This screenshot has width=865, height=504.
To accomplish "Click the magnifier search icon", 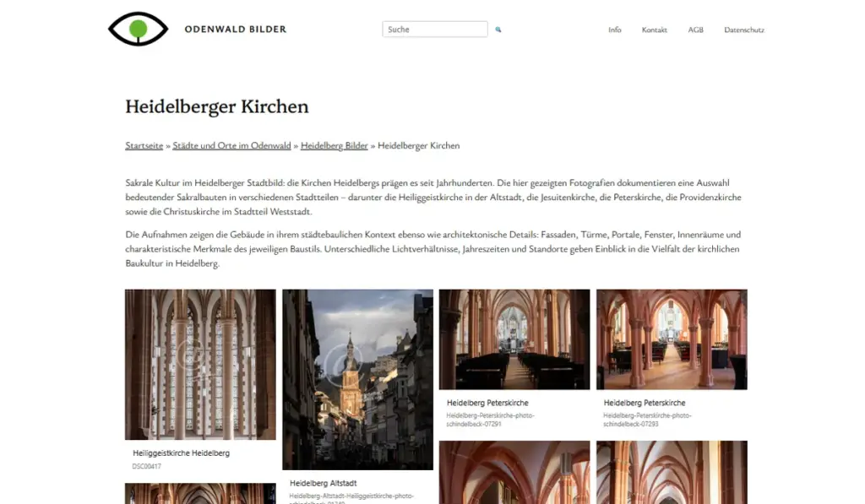I will tap(498, 30).
